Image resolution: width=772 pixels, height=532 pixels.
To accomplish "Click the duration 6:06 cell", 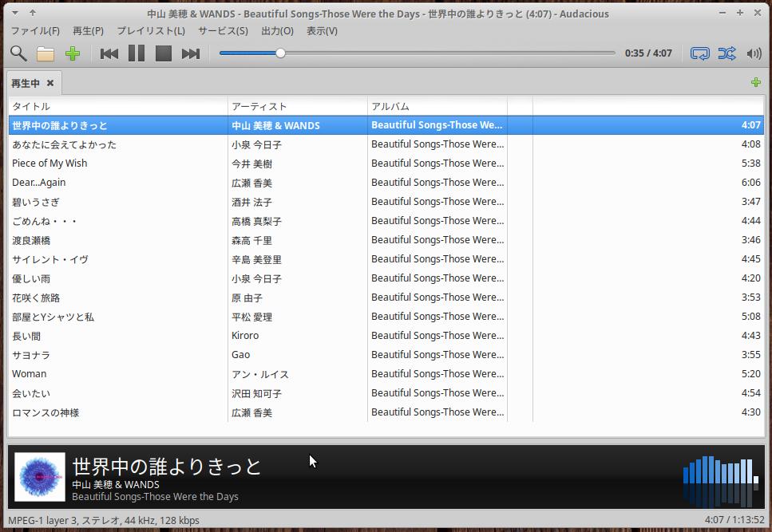I will click(750, 183).
